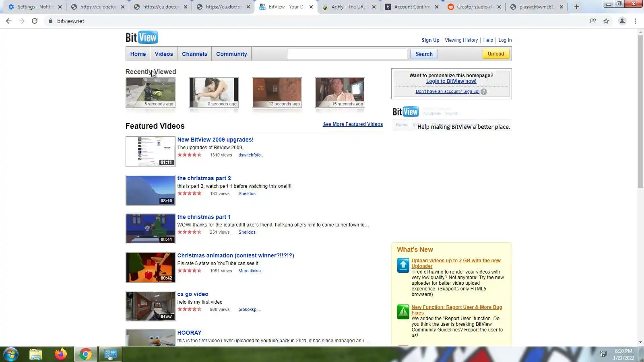644x362 pixels.
Task: Open the New BitView 2009 upgrades thumbnail
Action: (151, 152)
